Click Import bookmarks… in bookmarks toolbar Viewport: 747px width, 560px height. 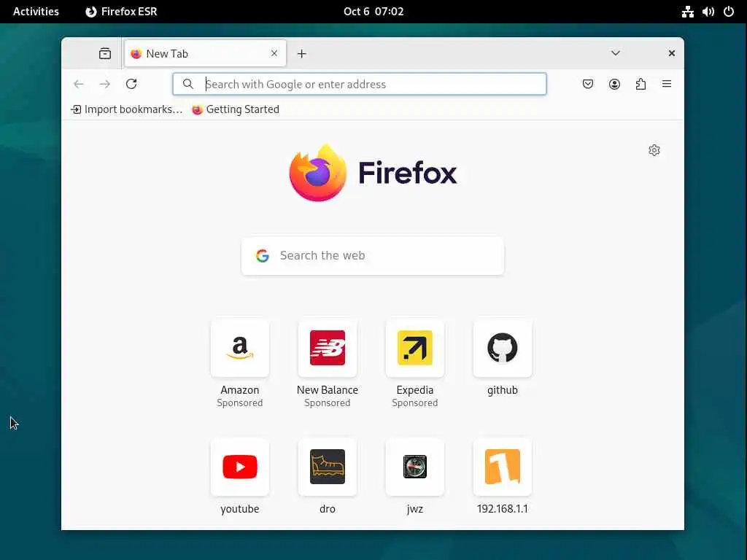pos(127,109)
